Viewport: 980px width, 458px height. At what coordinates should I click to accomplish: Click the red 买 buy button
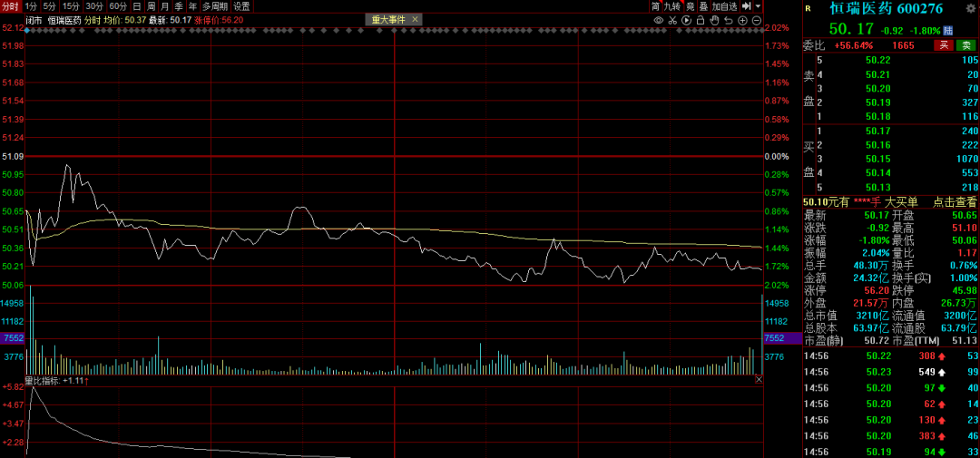point(943,45)
